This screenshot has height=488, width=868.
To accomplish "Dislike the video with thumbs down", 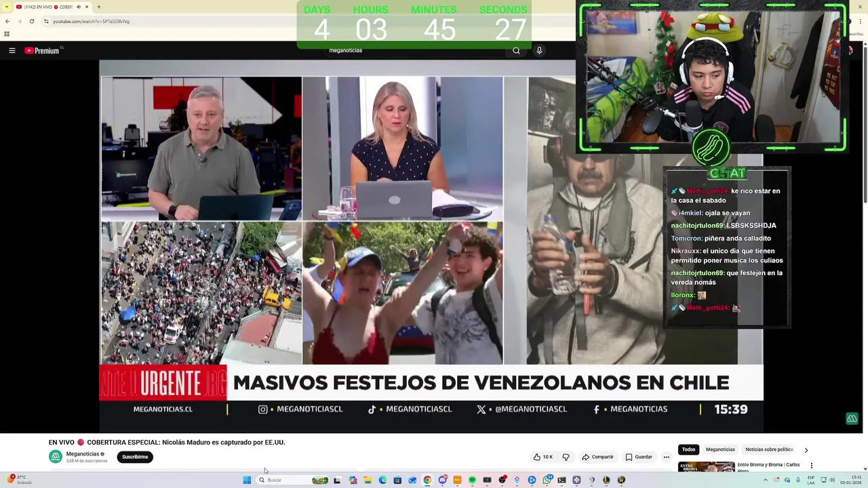I will tap(566, 457).
